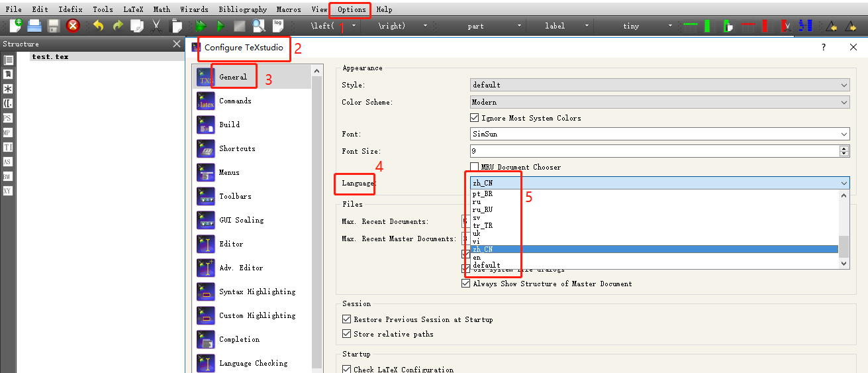This screenshot has width=868, height=373.
Task: Click the cut column scissors icon
Action: (787, 26)
